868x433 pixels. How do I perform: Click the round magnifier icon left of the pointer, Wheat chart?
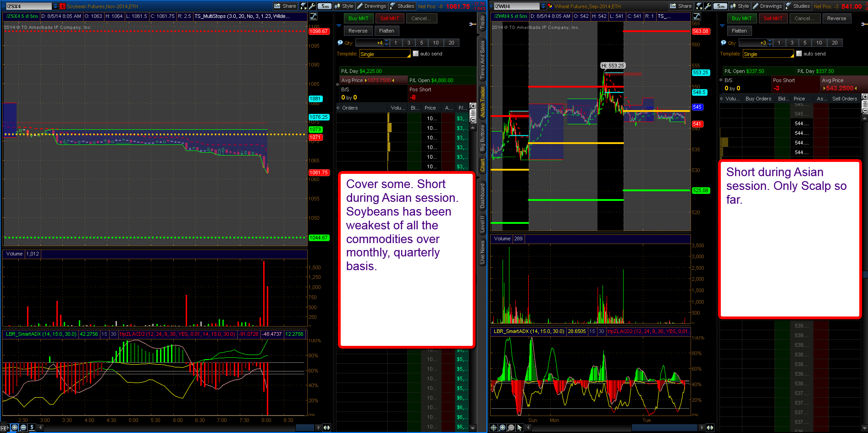tap(511, 427)
